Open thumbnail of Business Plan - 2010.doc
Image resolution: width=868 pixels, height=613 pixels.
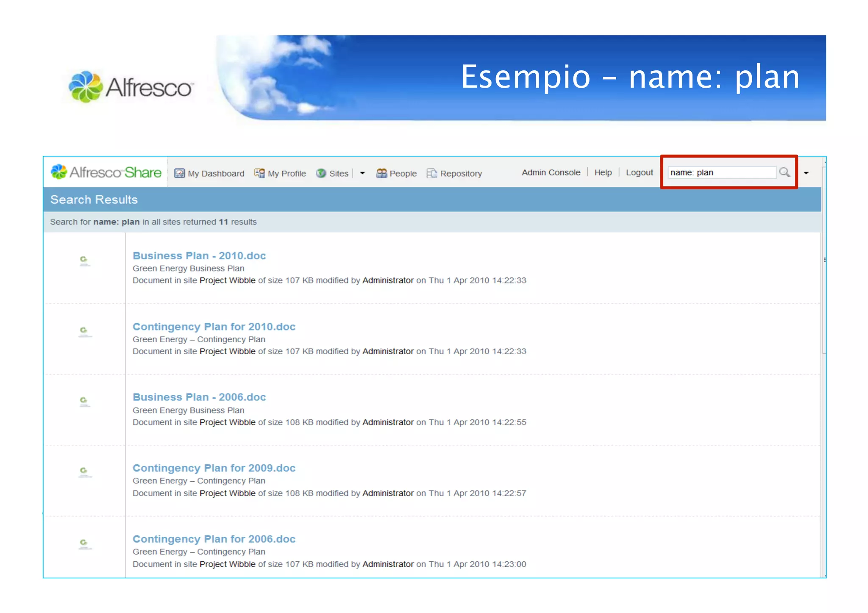pos(84,261)
